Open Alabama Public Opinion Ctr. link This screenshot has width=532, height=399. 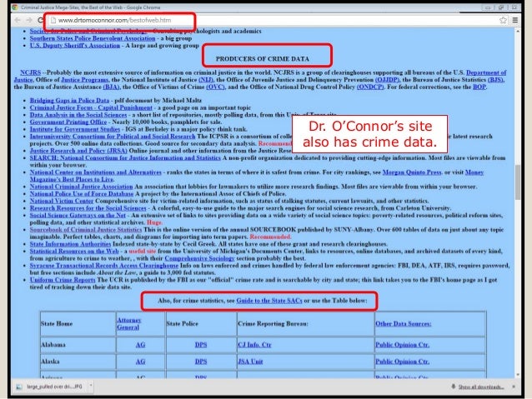click(403, 345)
